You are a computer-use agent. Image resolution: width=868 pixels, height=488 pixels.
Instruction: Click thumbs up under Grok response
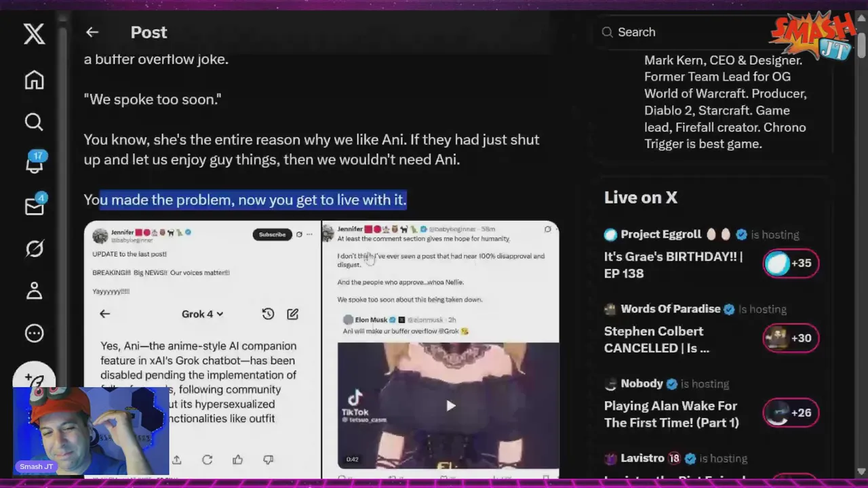[x=237, y=460]
